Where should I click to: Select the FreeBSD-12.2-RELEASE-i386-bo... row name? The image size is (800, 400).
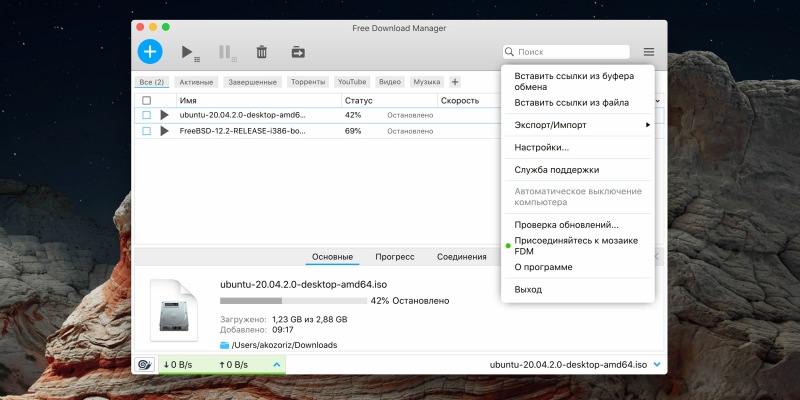tap(243, 131)
